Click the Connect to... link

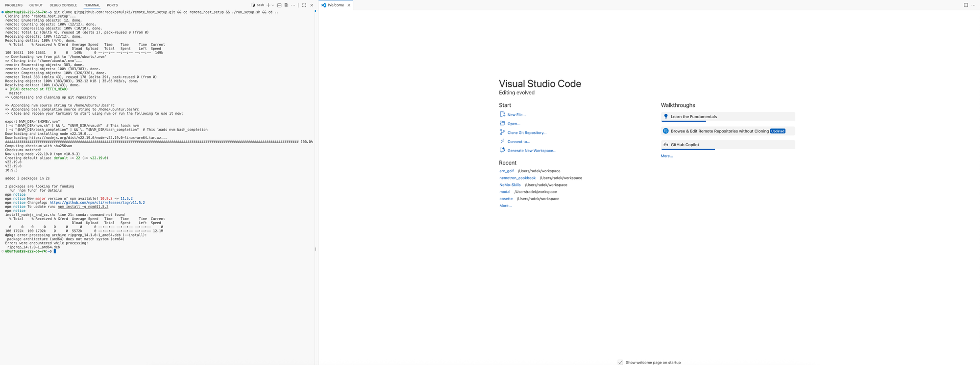pyautogui.click(x=519, y=142)
